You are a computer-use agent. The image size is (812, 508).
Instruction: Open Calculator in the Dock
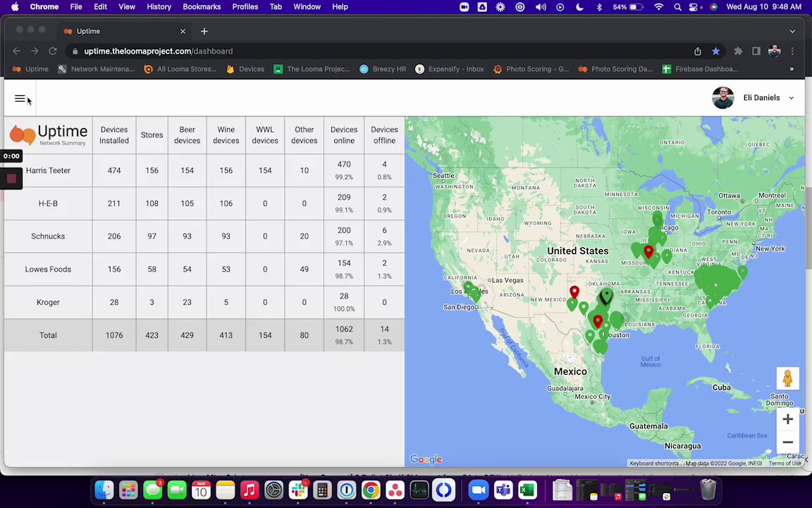coord(322,490)
